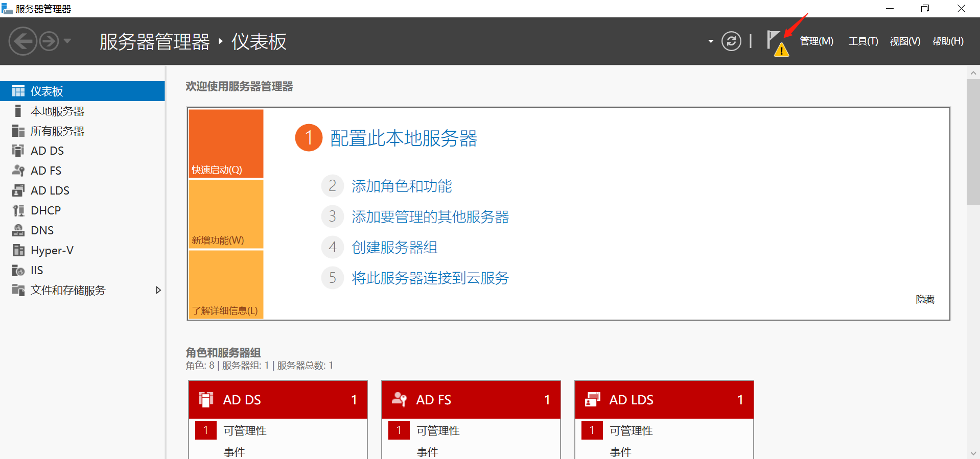Screen dimensions: 980x459
Task: Select Hyper-V in the left pane
Action: 52,250
